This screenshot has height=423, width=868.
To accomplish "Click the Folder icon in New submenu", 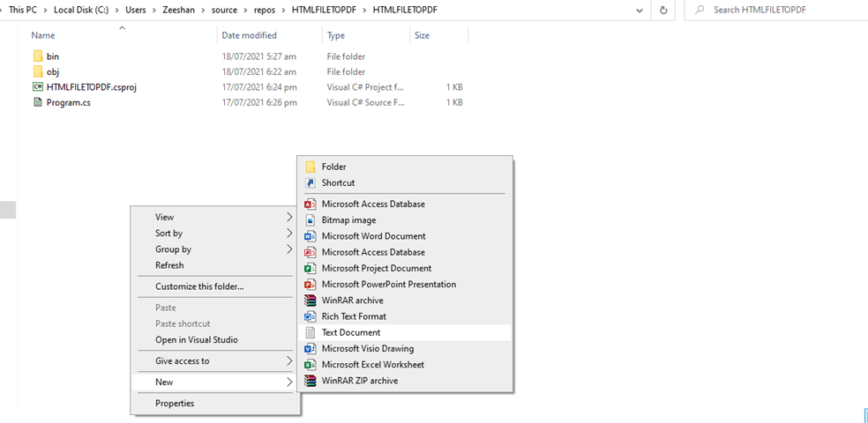I will 311,167.
